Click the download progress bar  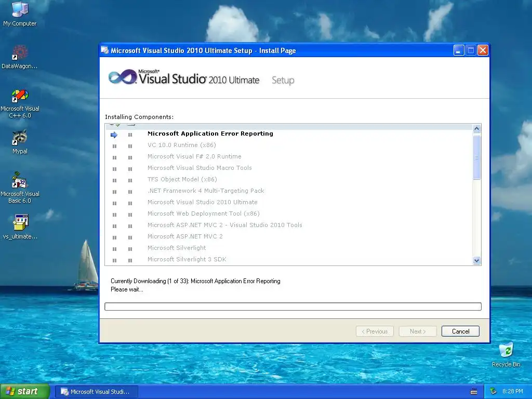click(x=293, y=307)
